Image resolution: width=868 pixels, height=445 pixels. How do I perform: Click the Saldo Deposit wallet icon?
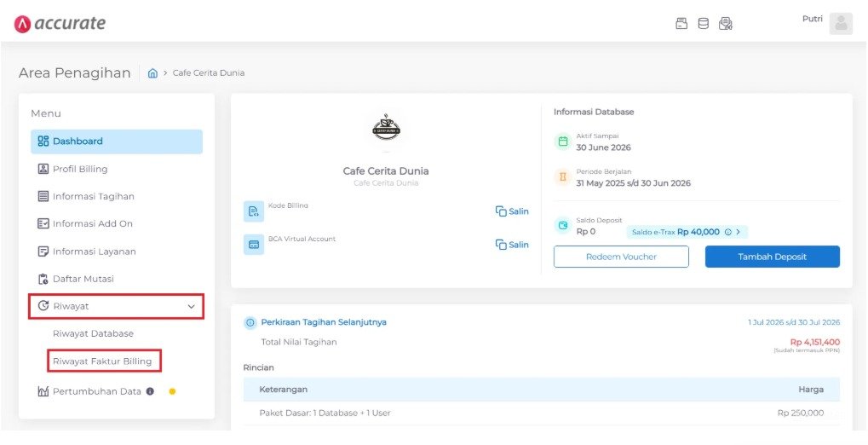click(x=563, y=226)
